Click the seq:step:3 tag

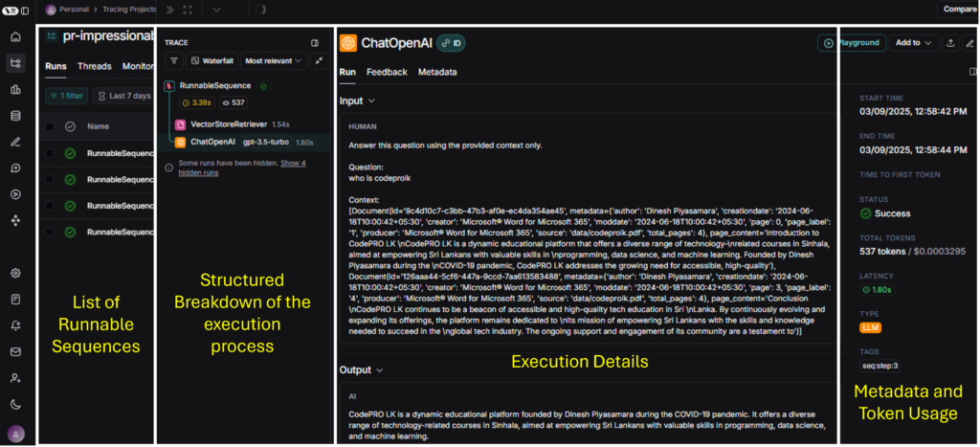tap(880, 366)
